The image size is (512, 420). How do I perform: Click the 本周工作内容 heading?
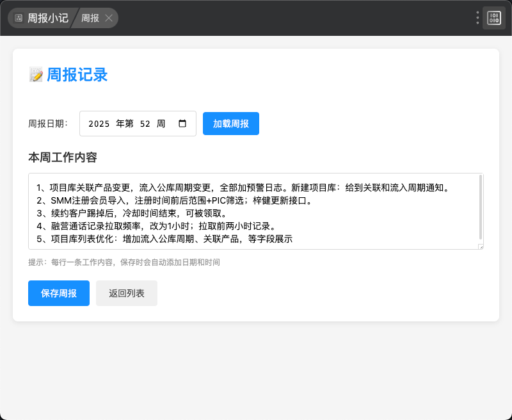point(63,157)
